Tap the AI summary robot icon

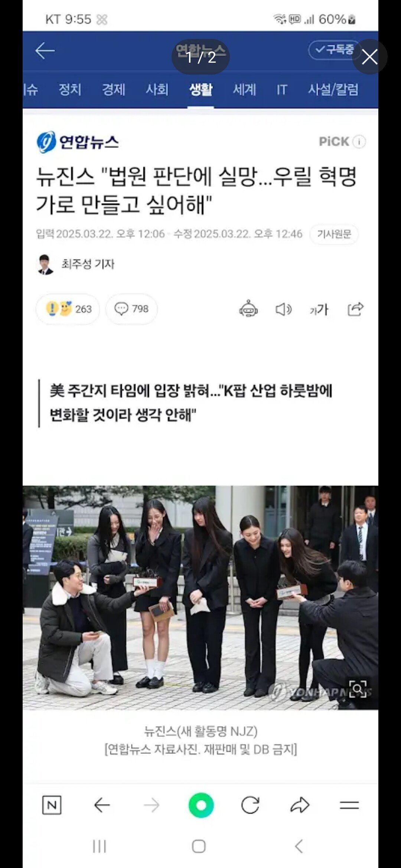(248, 309)
